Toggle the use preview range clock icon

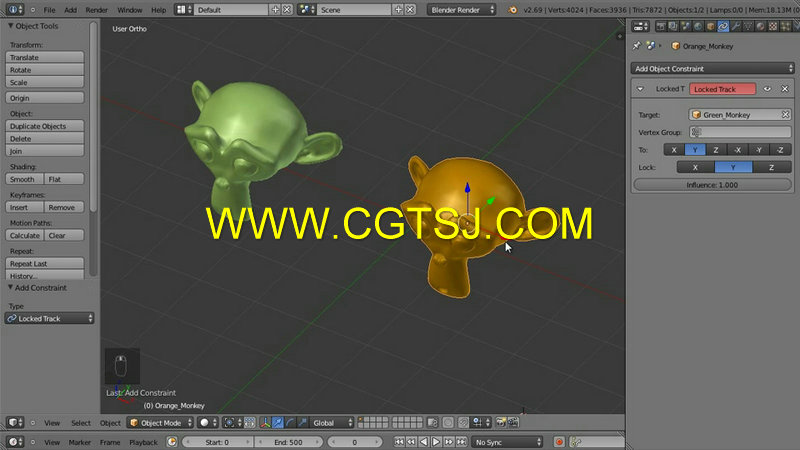coord(172,442)
